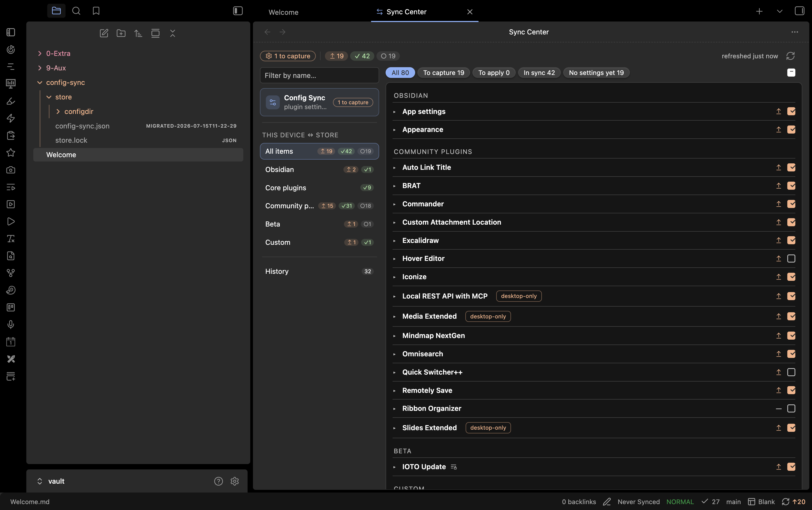Collapse all folders icon in explorer
The height and width of the screenshot is (510, 812).
coord(173,33)
